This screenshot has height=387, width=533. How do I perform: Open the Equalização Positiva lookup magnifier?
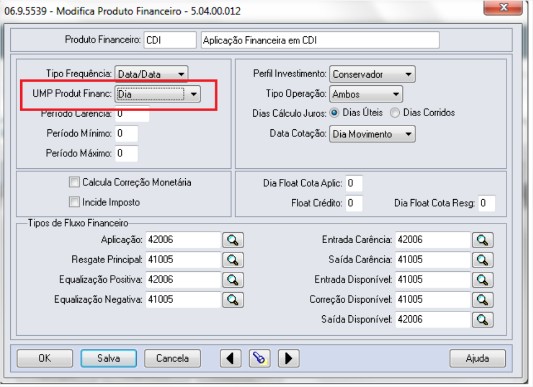tap(233, 280)
